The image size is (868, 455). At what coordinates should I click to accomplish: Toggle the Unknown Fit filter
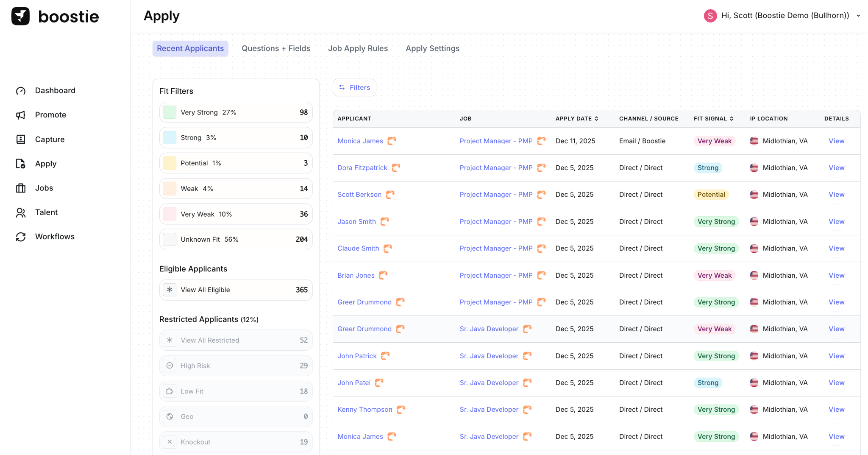[236, 240]
